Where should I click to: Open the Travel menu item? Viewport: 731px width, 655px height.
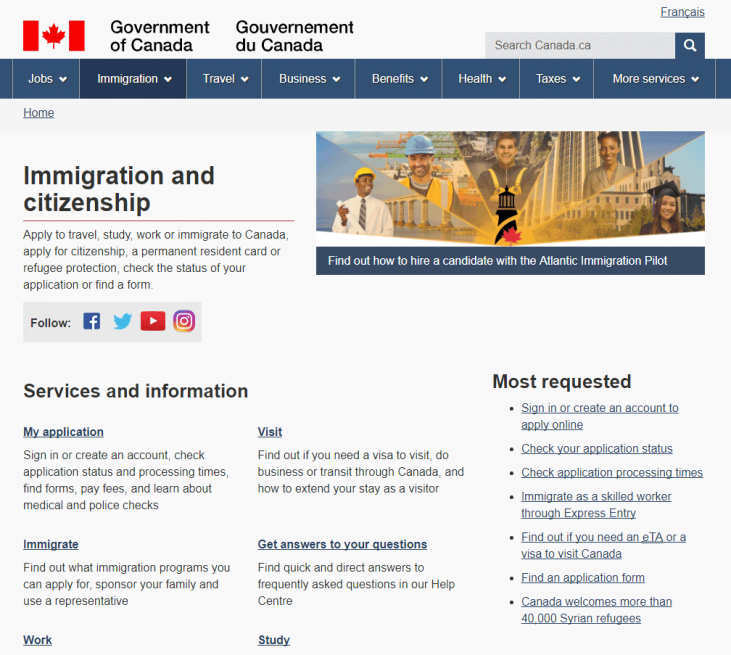pyautogui.click(x=225, y=79)
